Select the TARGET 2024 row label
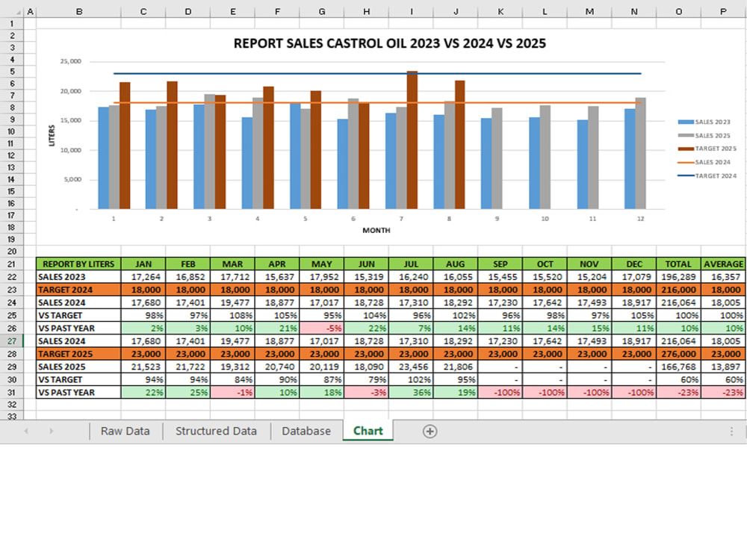This screenshot has height=560, width=747. point(78,290)
